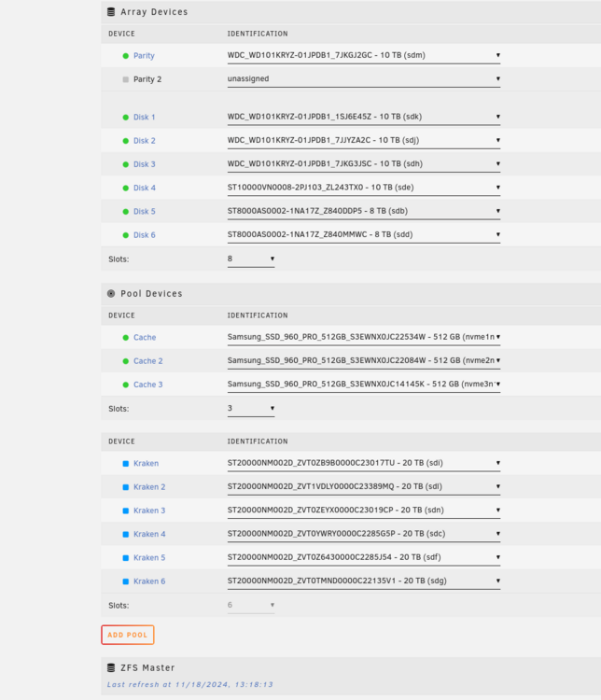Change cache pool slots dropdown showing 3

(251, 409)
